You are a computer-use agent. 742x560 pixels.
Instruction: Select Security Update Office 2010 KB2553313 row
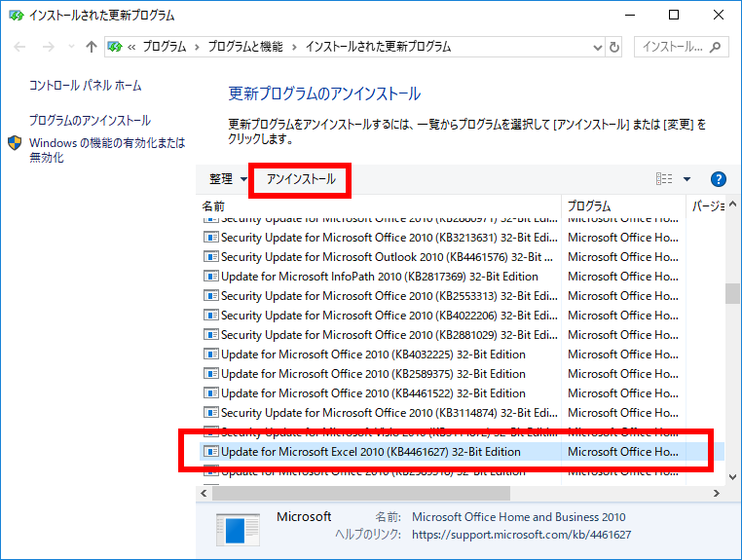pyautogui.click(x=462, y=296)
